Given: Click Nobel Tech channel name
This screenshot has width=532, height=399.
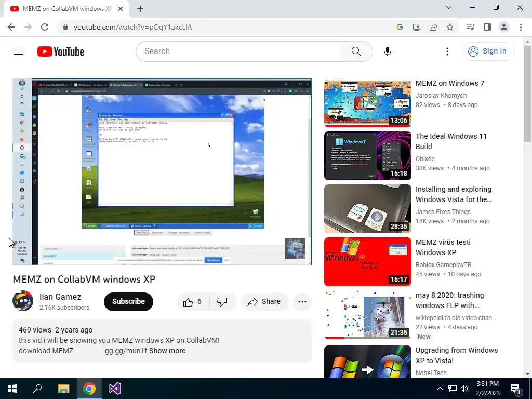Looking at the screenshot, I should pos(431,373).
